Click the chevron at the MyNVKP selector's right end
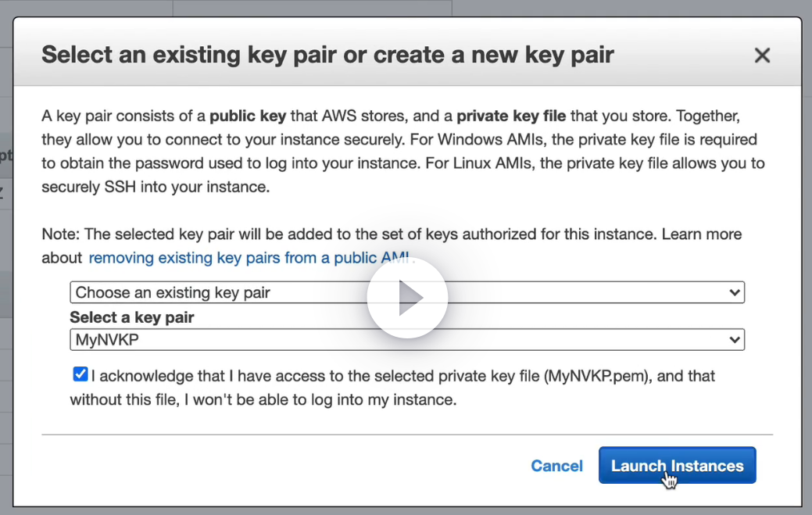The image size is (812, 515). click(734, 340)
